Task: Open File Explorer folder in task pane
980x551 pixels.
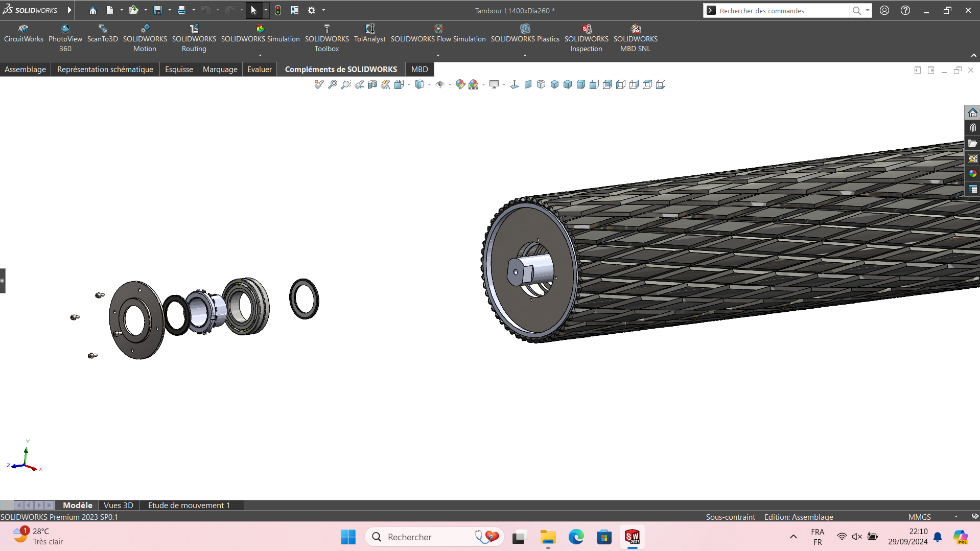Action: 972,143
